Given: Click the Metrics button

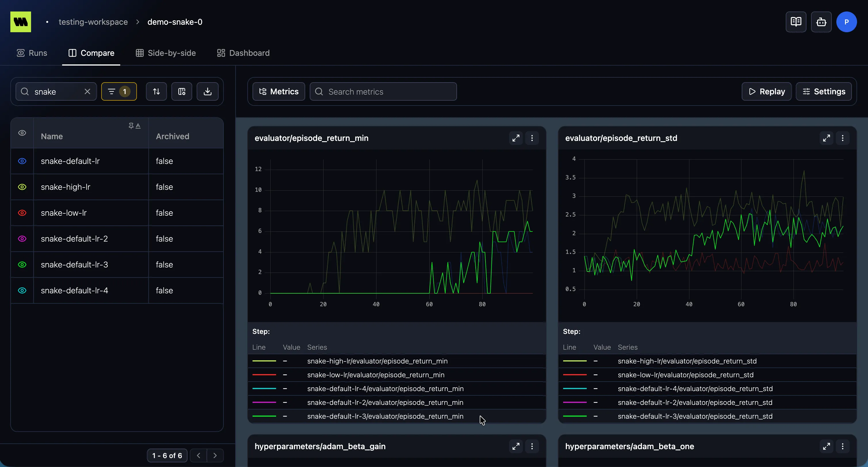Looking at the screenshot, I should click(x=279, y=92).
